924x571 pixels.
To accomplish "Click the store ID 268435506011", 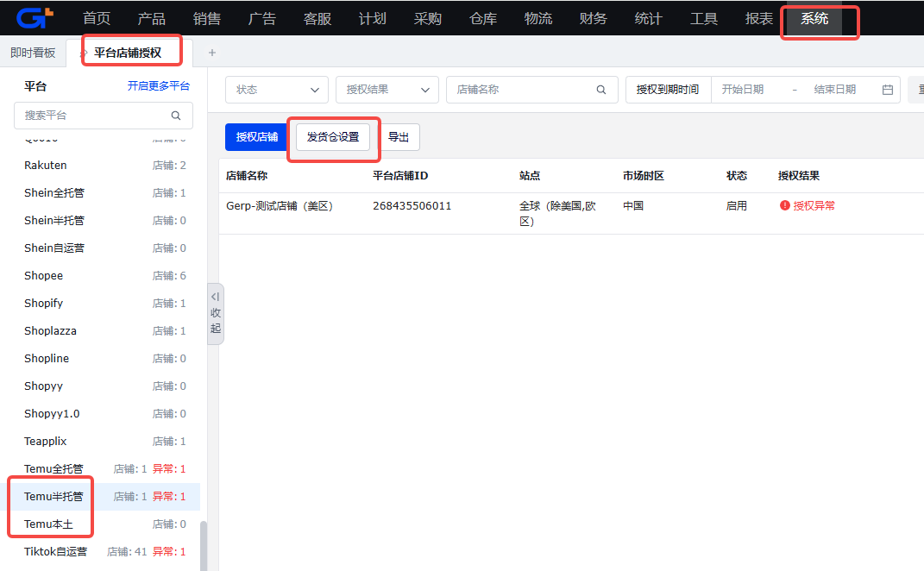I will coord(412,206).
